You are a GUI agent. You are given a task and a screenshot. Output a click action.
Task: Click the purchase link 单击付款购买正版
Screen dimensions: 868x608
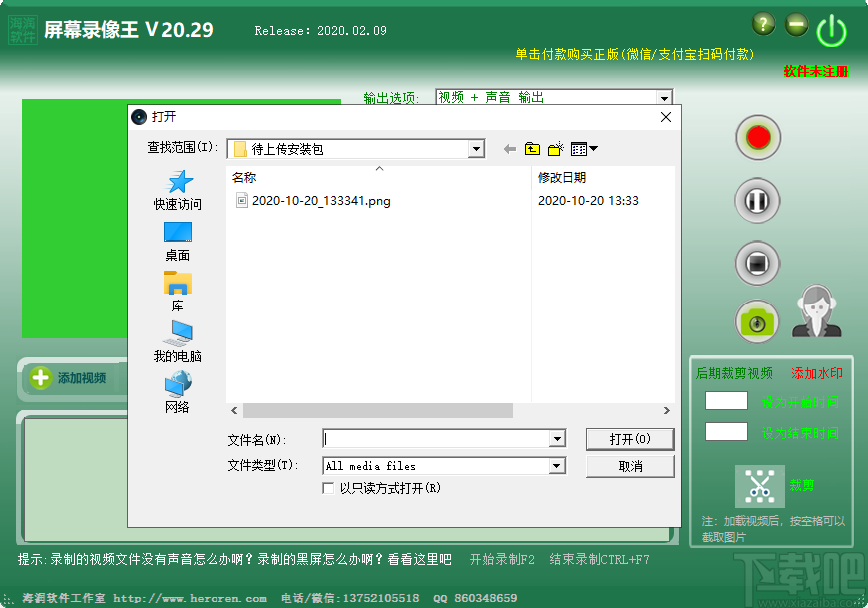click(635, 54)
